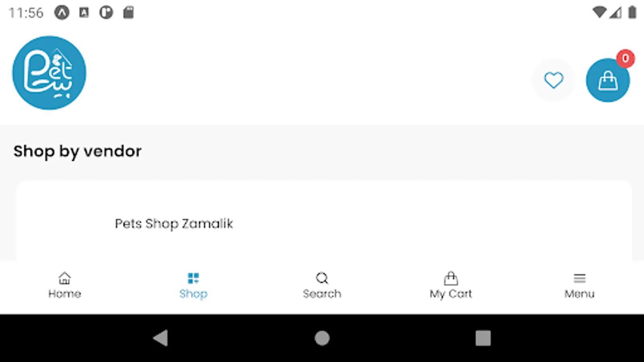Tap the first circular notification icon
Image resolution: width=644 pixels, height=362 pixels.
(x=62, y=13)
